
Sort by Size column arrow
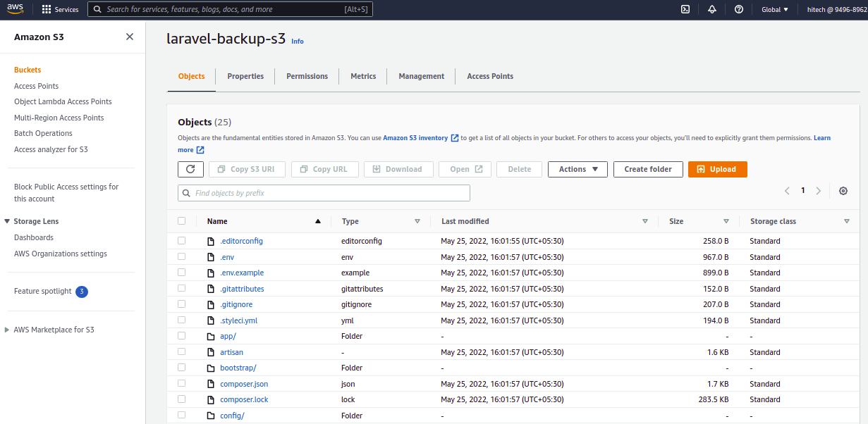(x=726, y=221)
